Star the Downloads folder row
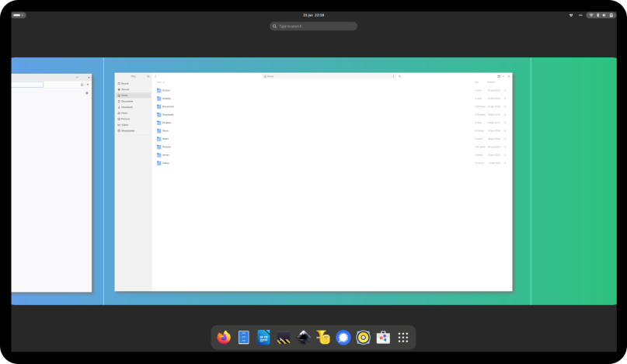This screenshot has width=627, height=364. [505, 115]
